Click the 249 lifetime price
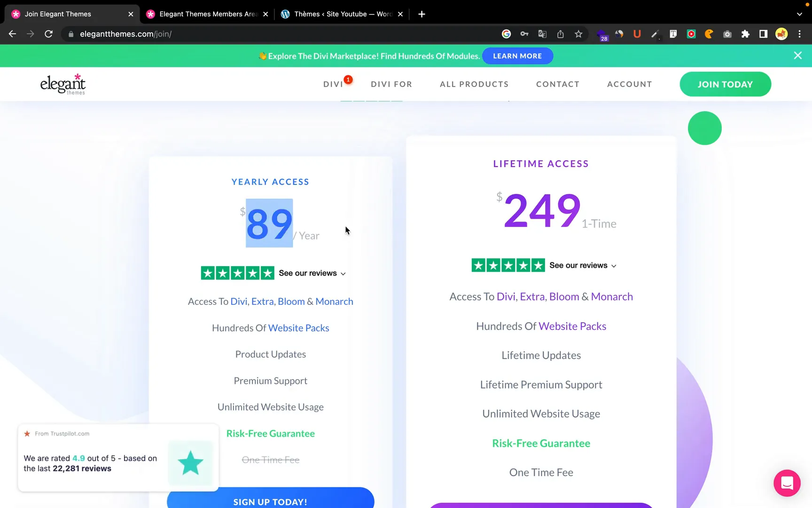The width and height of the screenshot is (812, 508). (542, 210)
